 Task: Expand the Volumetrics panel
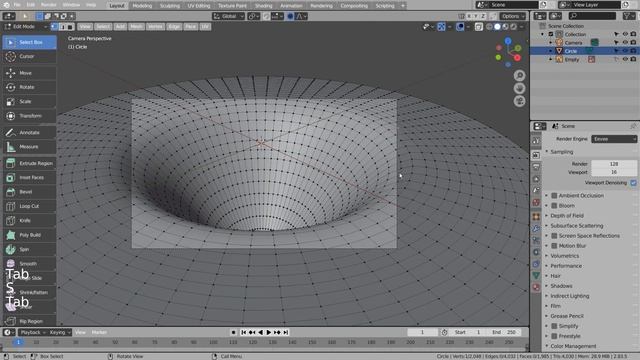[564, 256]
